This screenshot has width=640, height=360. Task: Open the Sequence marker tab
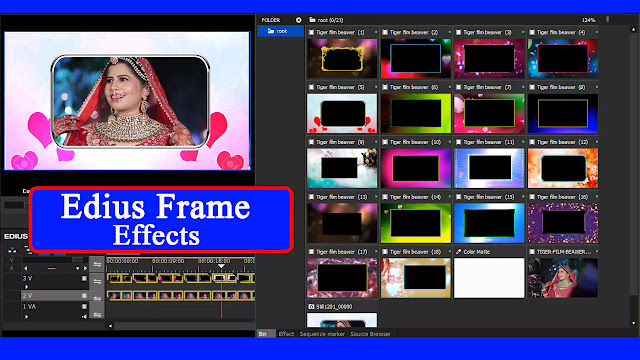coord(322,334)
